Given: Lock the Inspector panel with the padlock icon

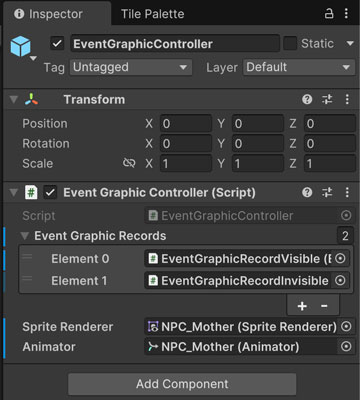Looking at the screenshot, I should 329,14.
